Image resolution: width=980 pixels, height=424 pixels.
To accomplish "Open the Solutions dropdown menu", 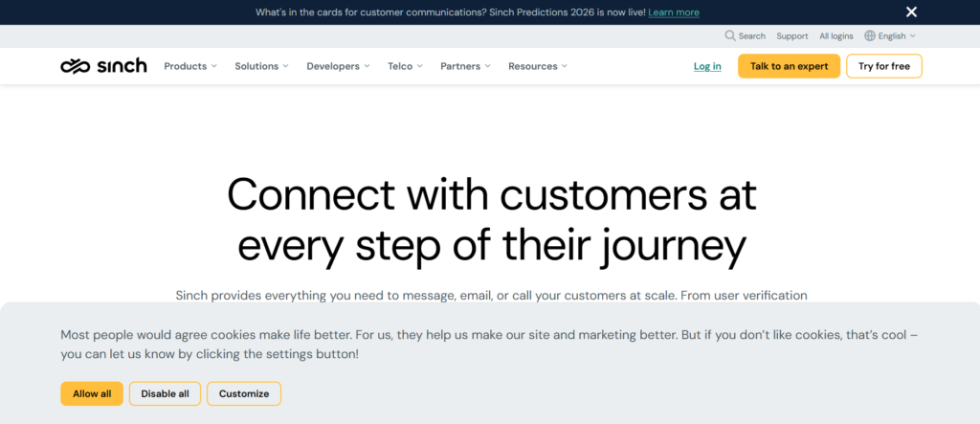I will (x=261, y=66).
